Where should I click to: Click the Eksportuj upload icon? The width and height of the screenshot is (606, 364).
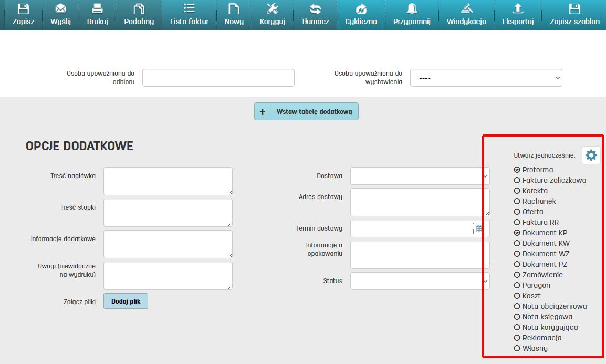tap(518, 9)
